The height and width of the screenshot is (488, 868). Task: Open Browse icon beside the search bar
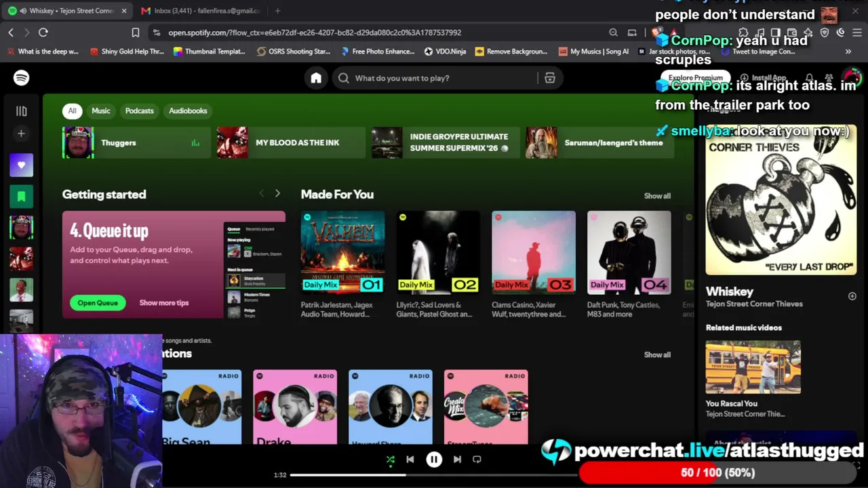click(550, 78)
